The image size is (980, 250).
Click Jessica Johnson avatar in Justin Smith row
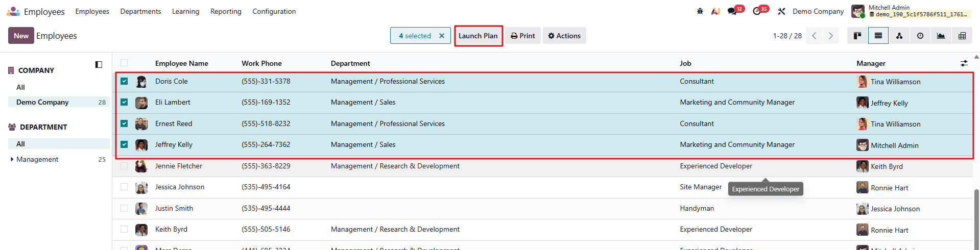click(863, 209)
